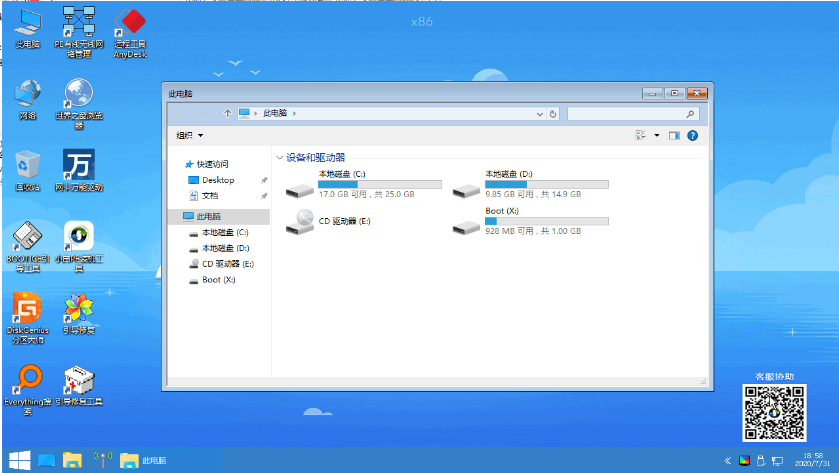Unpin 文档 using its pin icon

click(264, 196)
